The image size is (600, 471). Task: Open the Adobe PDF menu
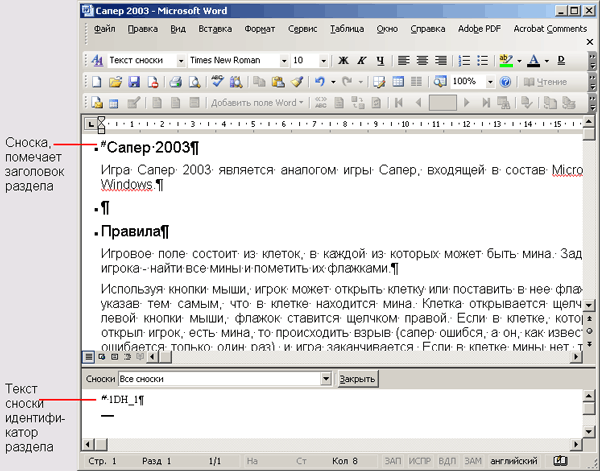[x=479, y=29]
